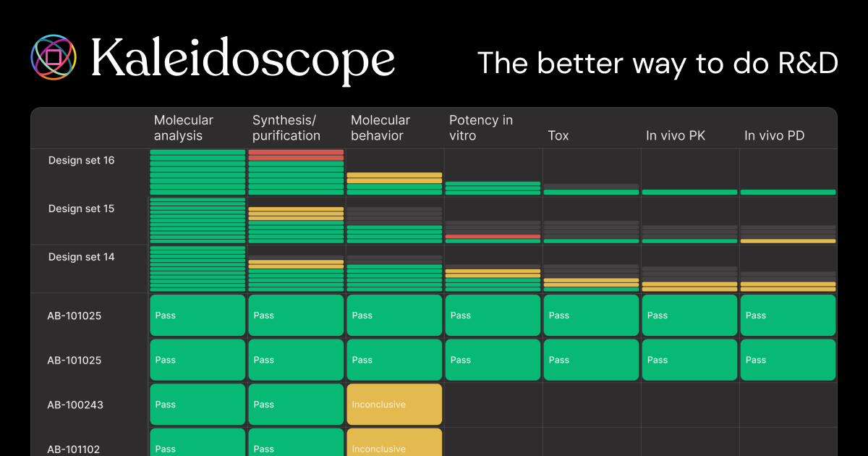
Task: Click the Kaleidoscope logo icon
Action: [54, 58]
